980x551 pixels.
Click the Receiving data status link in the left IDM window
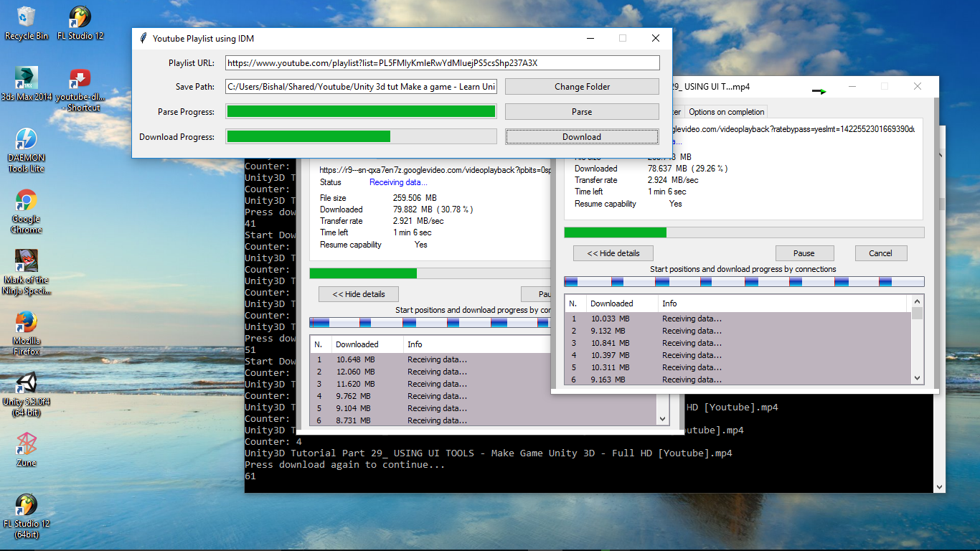(x=398, y=182)
